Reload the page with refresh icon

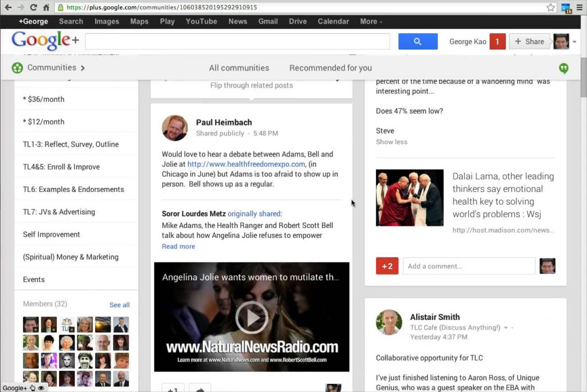pos(33,7)
